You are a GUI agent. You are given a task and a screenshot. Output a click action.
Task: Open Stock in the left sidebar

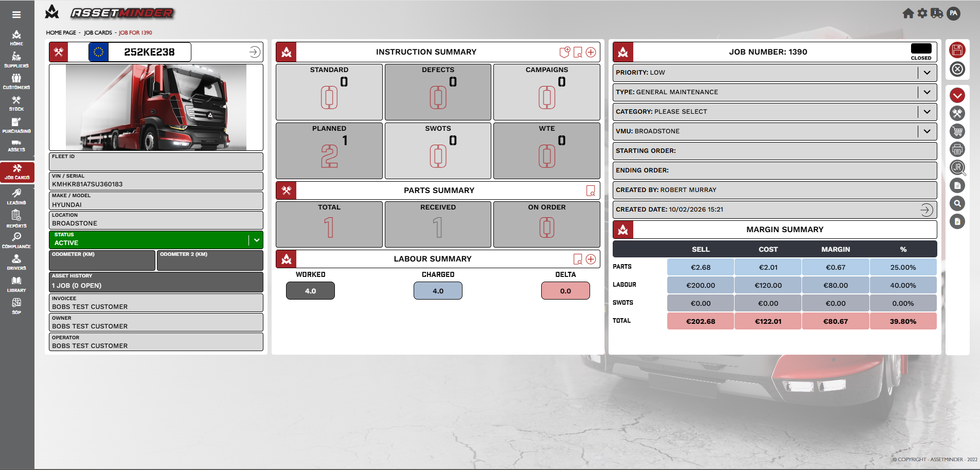[x=16, y=103]
